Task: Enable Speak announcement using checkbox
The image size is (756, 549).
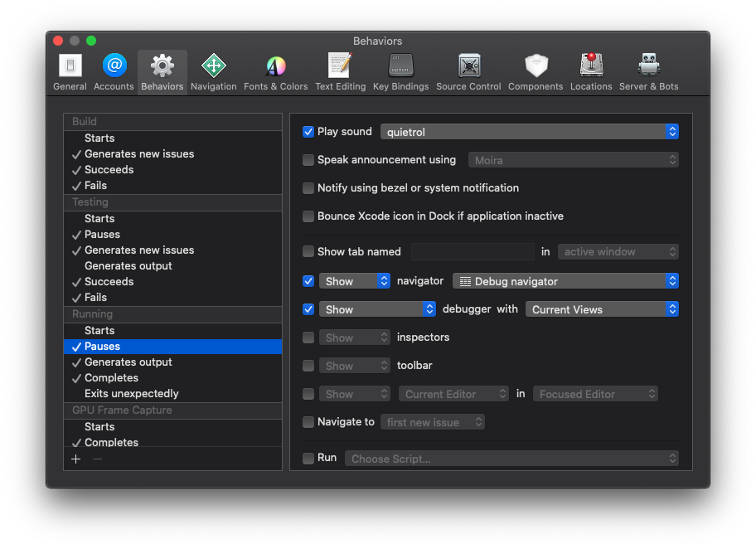Action: (x=308, y=160)
